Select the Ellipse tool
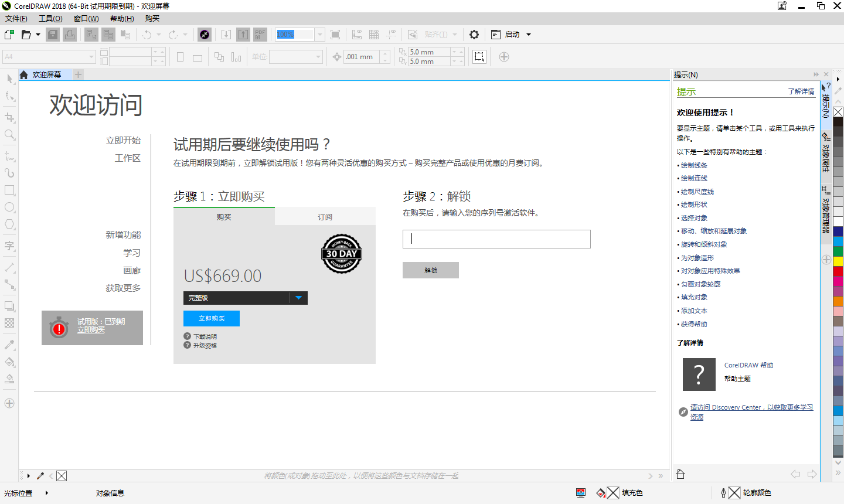The width and height of the screenshot is (844, 504). click(9, 207)
